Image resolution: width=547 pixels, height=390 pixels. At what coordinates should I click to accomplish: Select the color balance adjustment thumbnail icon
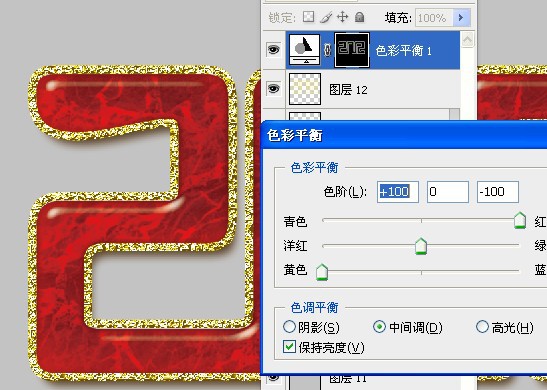pos(305,49)
